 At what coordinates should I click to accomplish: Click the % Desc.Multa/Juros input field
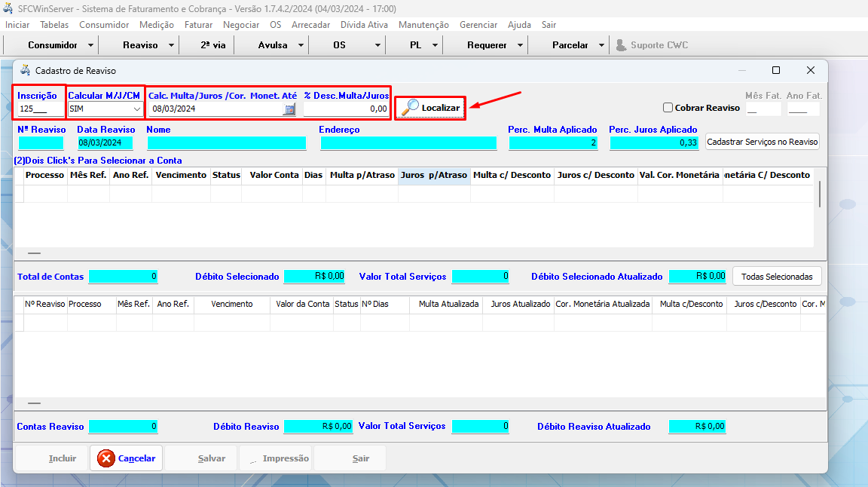coord(346,109)
